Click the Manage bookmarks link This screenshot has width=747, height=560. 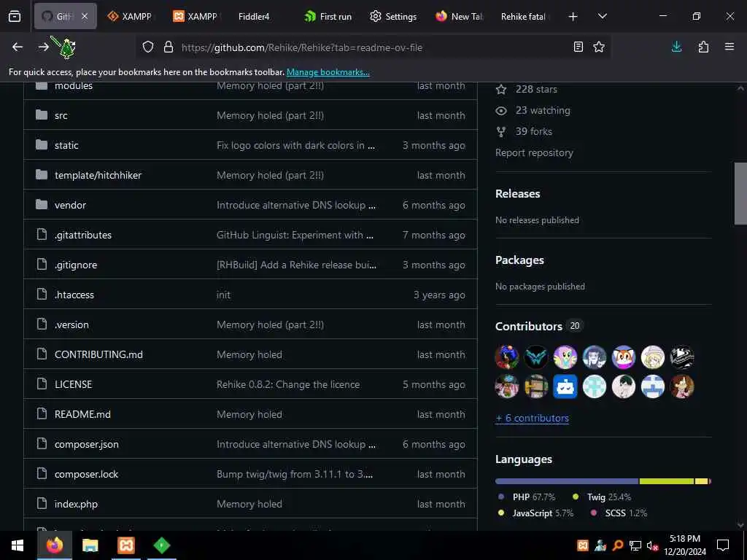tap(328, 72)
